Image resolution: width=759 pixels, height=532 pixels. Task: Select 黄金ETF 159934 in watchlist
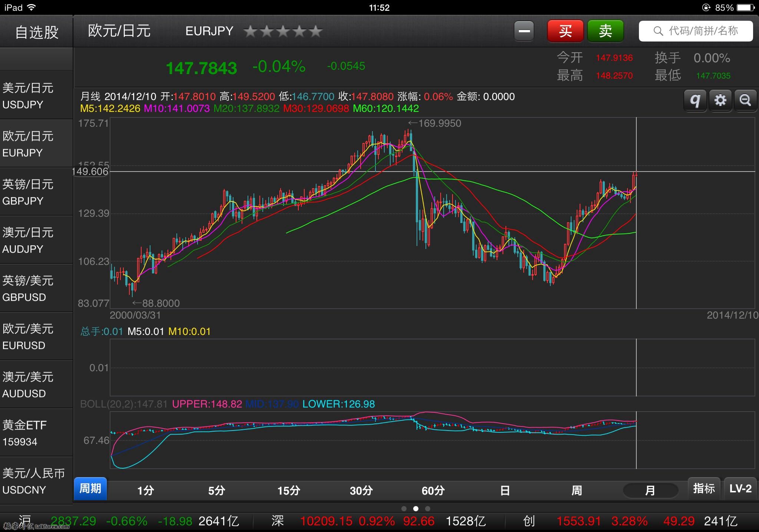pos(36,433)
